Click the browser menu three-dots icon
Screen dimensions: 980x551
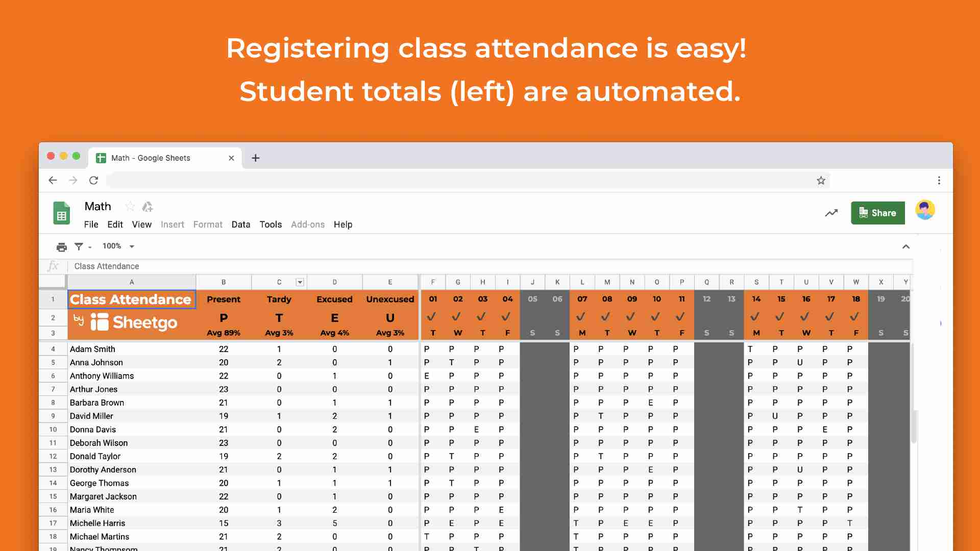(939, 180)
